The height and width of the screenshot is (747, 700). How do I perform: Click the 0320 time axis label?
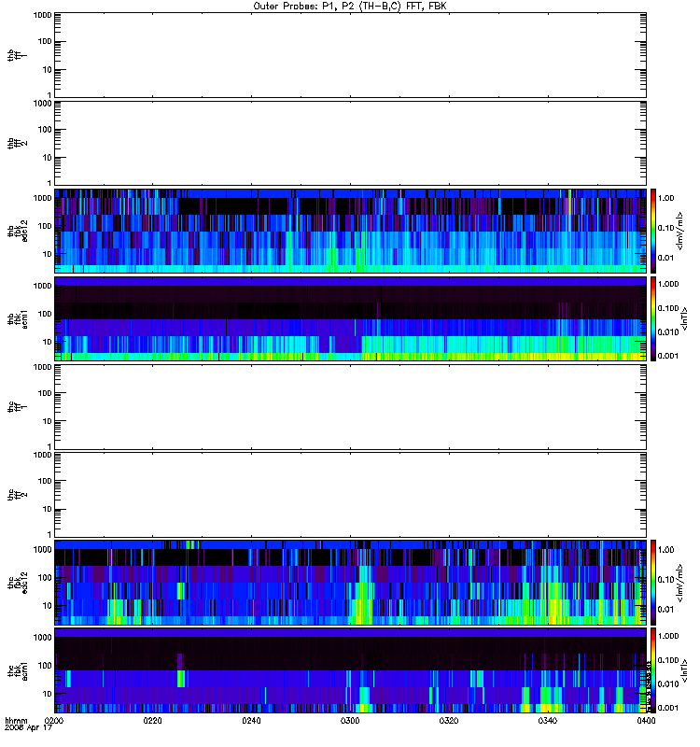[449, 720]
